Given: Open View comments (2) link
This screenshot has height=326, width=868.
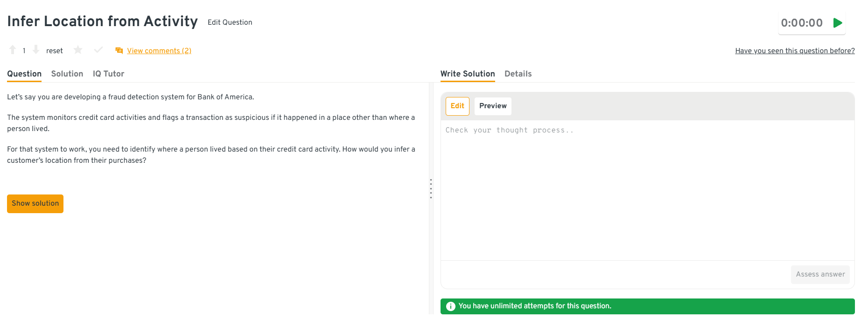Looking at the screenshot, I should (159, 51).
